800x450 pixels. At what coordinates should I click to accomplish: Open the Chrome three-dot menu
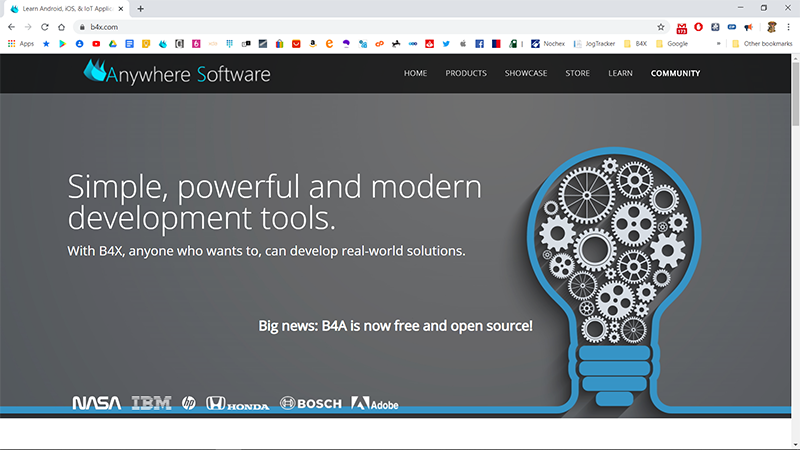(788, 27)
